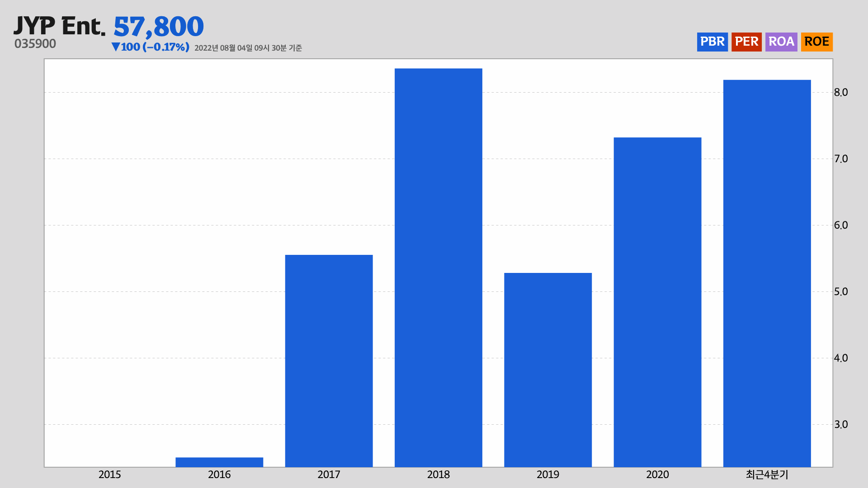Select the 2018 PBR bar
This screenshot has height=488, width=868.
click(x=439, y=268)
